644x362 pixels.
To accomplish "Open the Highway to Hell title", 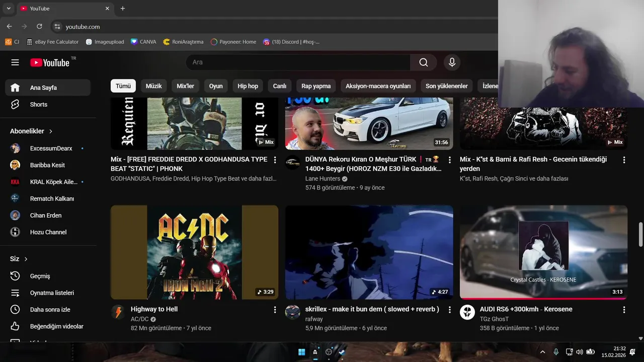I will click(x=154, y=309).
